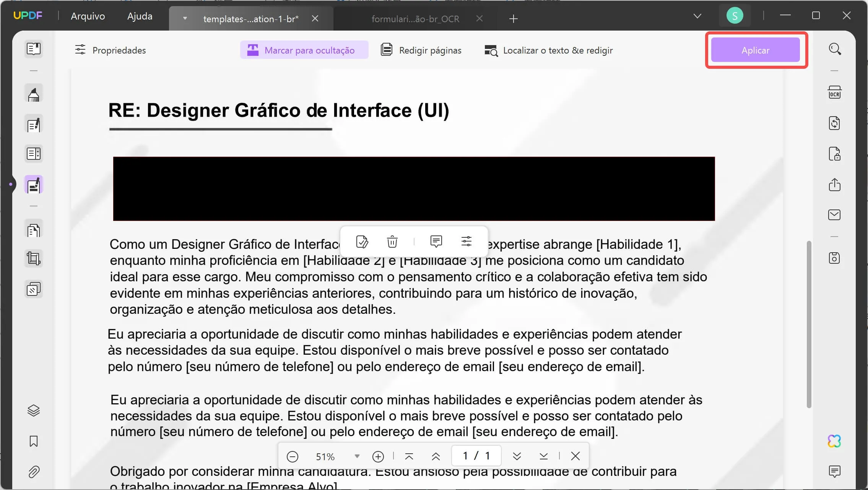
Task: Click the Aplicar button
Action: click(x=755, y=50)
